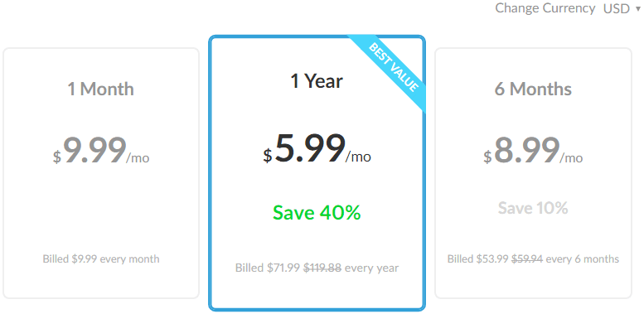Click Billed $71.99 every year text
The height and width of the screenshot is (314, 644).
click(x=317, y=268)
